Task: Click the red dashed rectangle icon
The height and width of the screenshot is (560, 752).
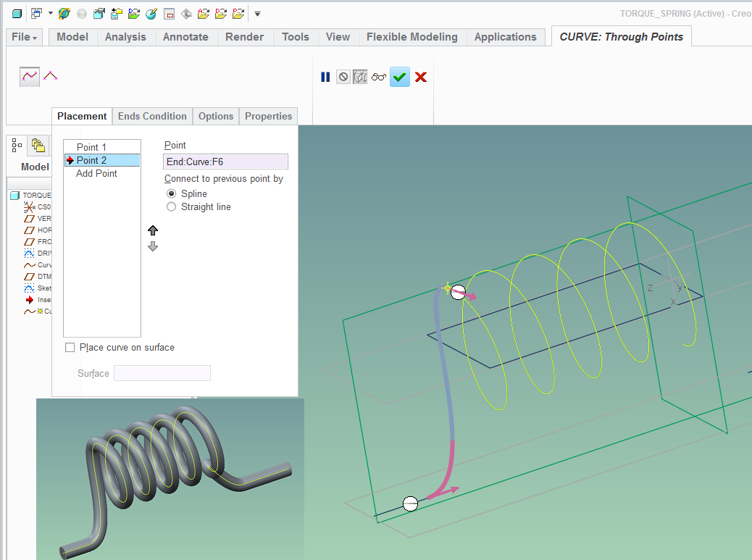Action: [170, 14]
